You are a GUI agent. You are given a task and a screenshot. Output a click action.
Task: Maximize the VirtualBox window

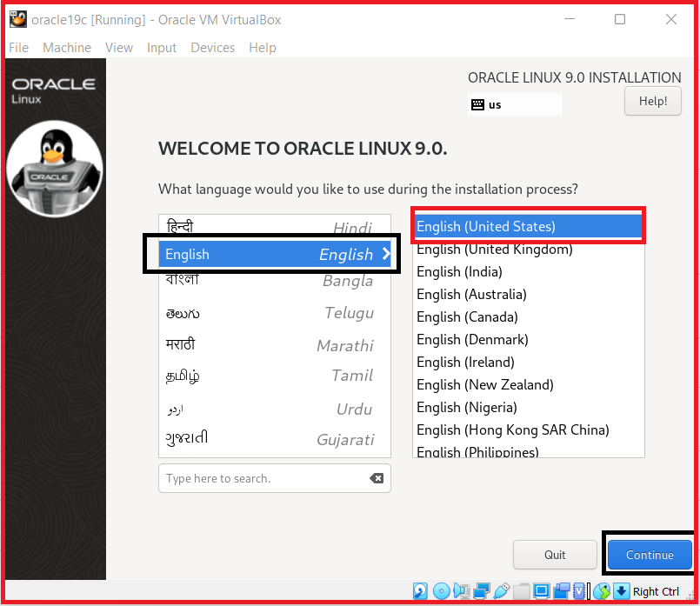[620, 19]
